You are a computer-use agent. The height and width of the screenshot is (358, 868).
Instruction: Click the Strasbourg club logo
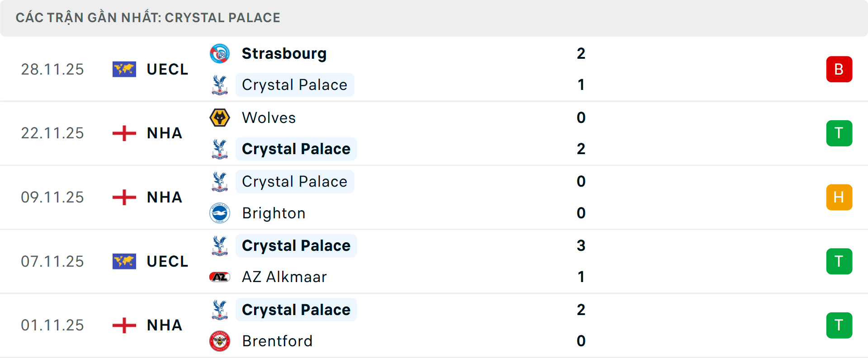[x=220, y=53]
